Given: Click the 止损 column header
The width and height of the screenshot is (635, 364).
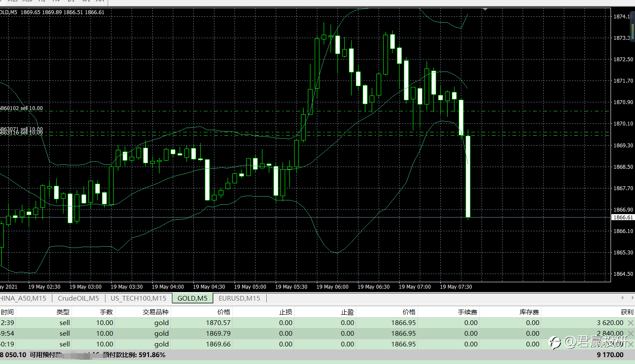Looking at the screenshot, I should tap(286, 312).
